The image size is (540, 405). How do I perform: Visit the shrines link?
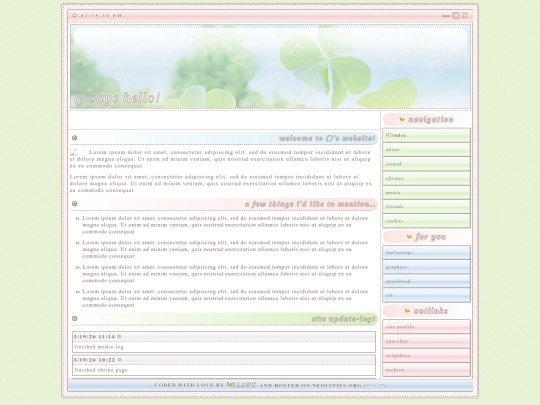click(426, 178)
